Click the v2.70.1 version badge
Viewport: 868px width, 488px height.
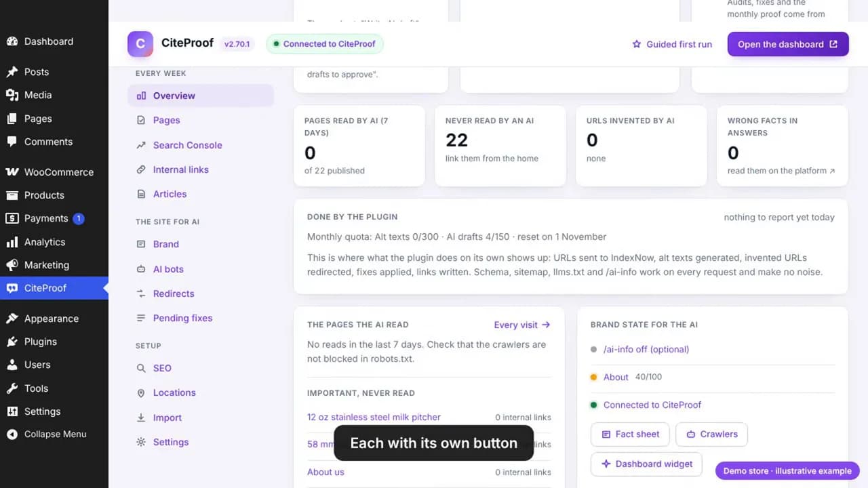click(237, 44)
